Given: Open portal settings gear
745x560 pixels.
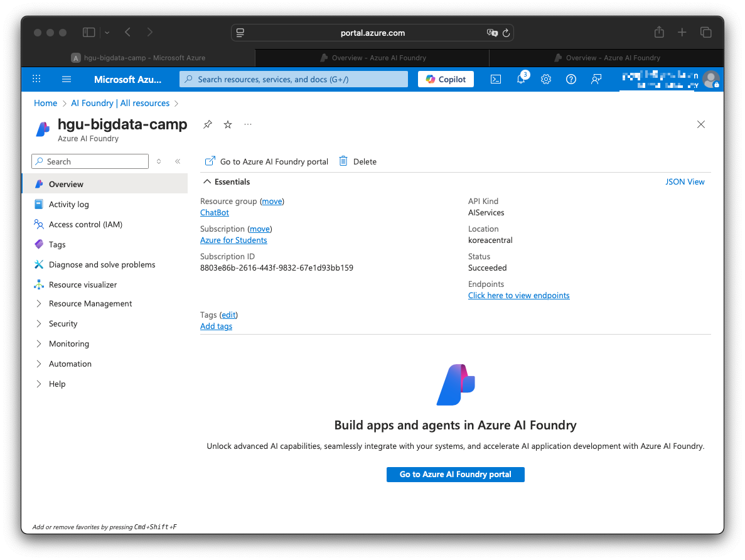Looking at the screenshot, I should click(x=546, y=79).
